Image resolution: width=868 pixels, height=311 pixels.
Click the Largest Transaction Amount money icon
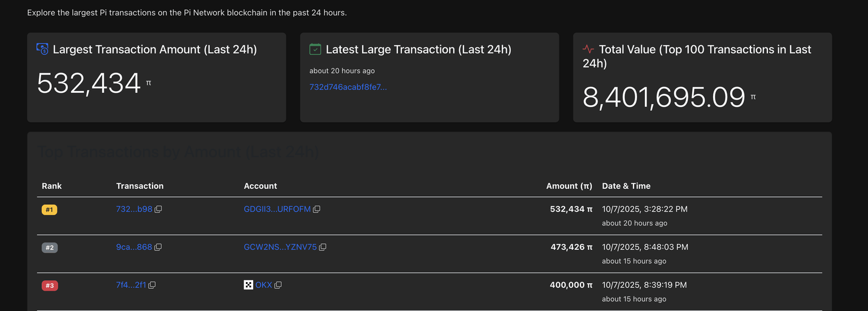coord(42,49)
